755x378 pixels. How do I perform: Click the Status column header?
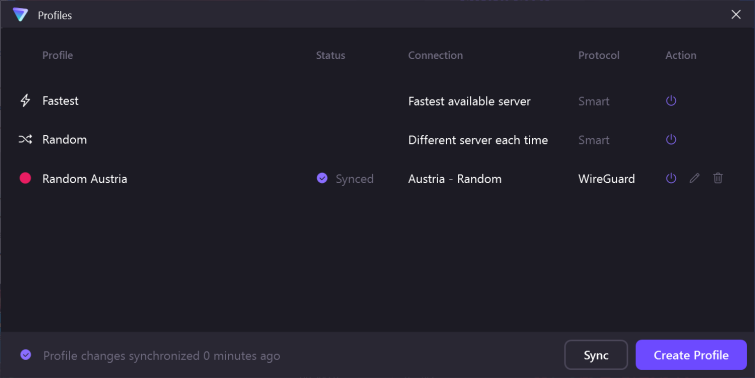click(x=330, y=55)
